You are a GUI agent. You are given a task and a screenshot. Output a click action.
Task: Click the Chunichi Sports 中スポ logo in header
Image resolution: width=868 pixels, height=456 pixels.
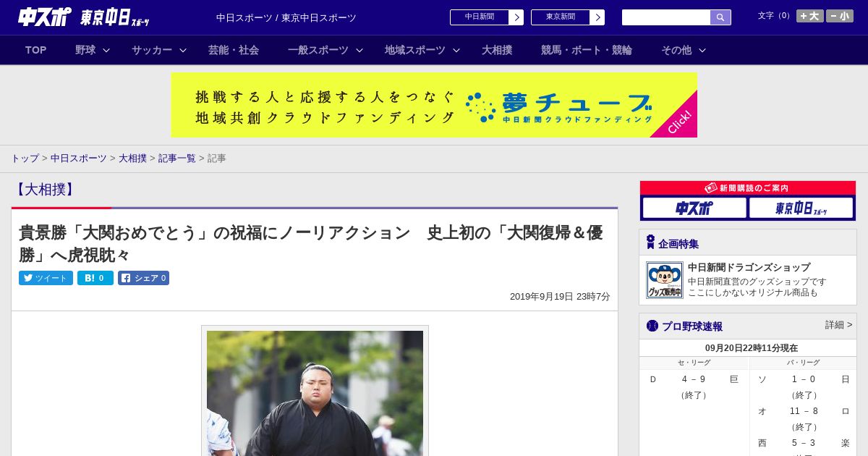tap(44, 17)
